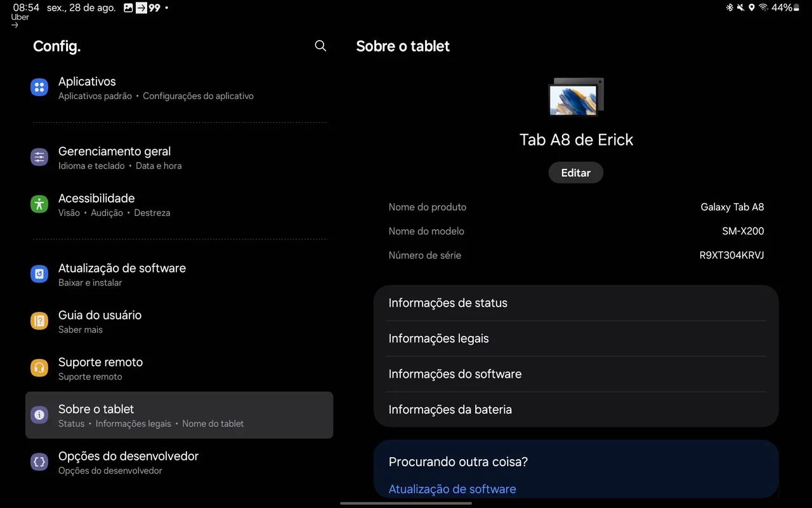Tap the Atualização de software sidebar icon
Viewport: 812px width, 508px height.
pyautogui.click(x=39, y=274)
